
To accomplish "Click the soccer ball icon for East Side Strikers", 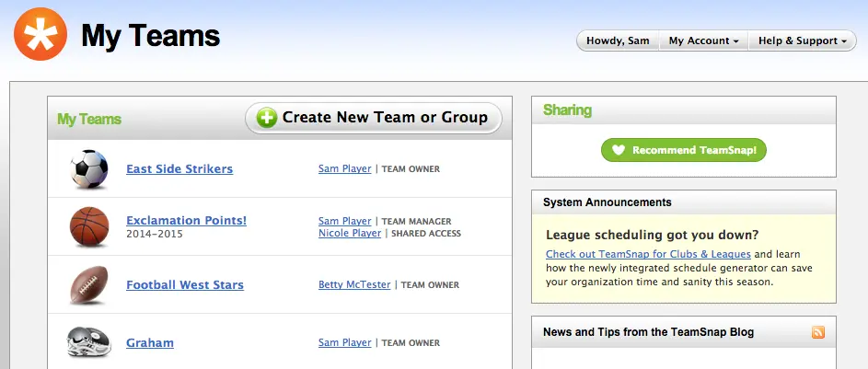I will click(89, 168).
